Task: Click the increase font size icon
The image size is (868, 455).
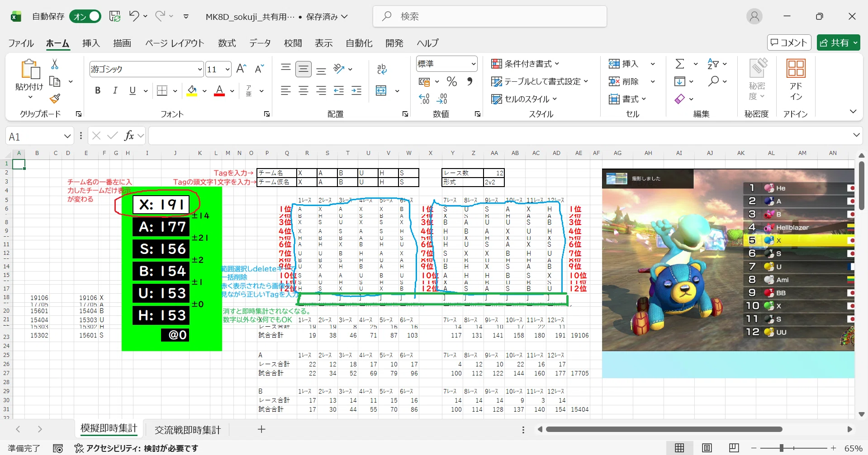Action: click(x=241, y=69)
